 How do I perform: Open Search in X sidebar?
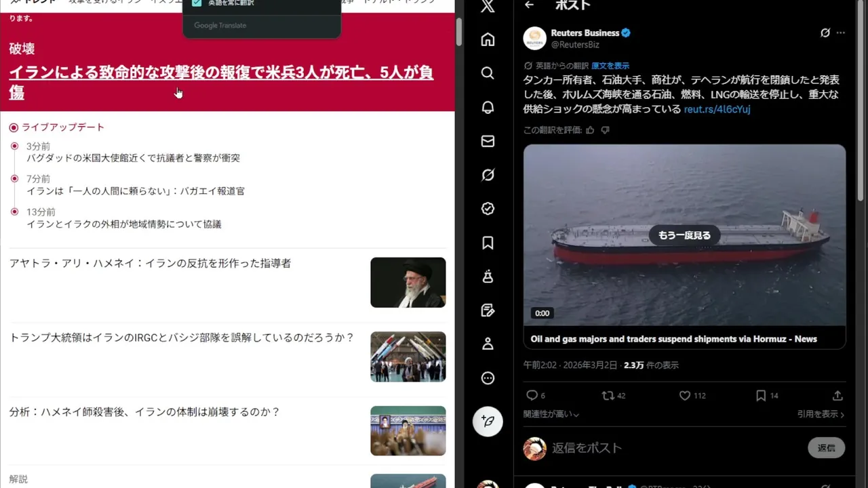[x=488, y=73]
